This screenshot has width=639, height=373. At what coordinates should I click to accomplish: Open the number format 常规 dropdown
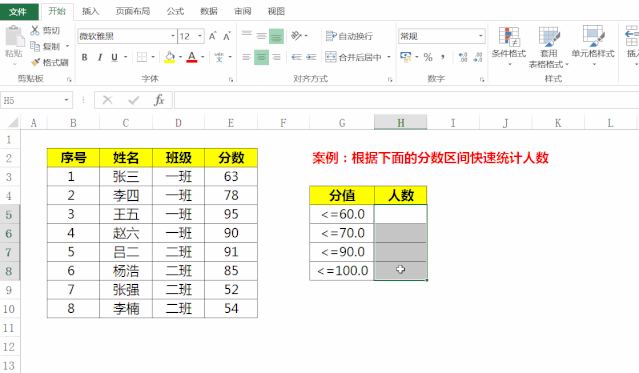point(481,36)
